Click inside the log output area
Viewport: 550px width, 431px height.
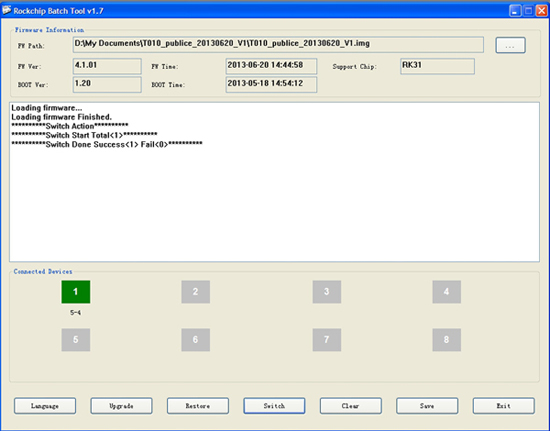(274, 182)
